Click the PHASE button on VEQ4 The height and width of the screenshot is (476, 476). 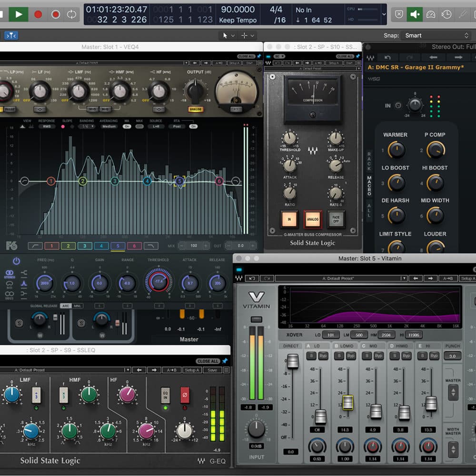[9, 109]
